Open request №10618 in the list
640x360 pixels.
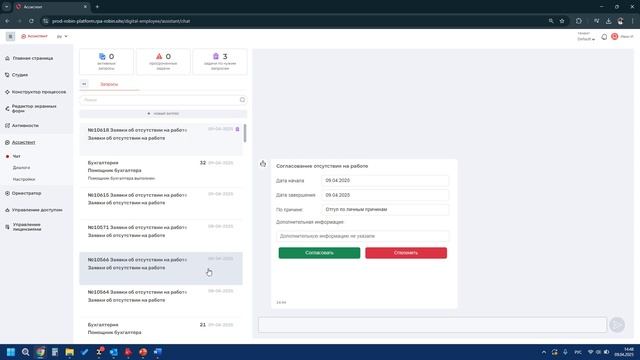click(161, 139)
